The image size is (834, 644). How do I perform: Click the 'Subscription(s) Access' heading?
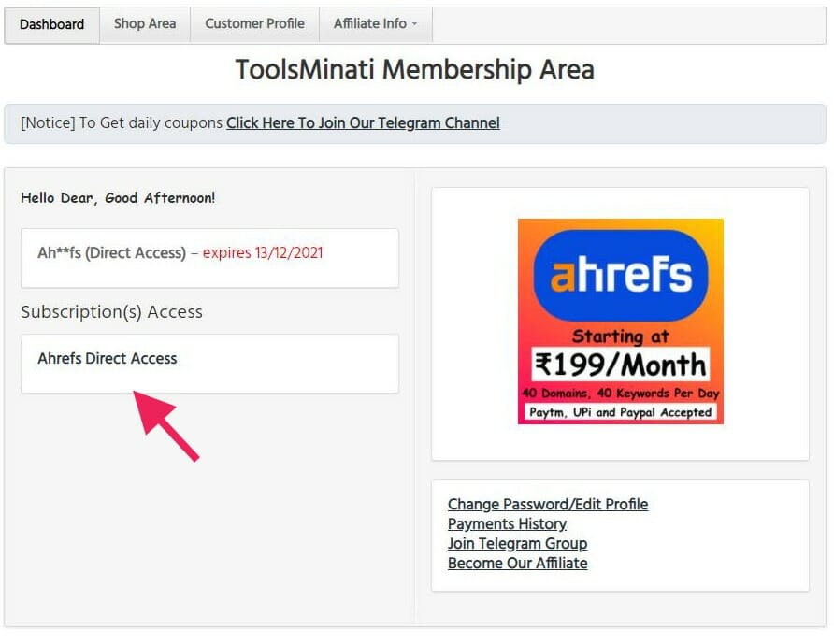111,312
